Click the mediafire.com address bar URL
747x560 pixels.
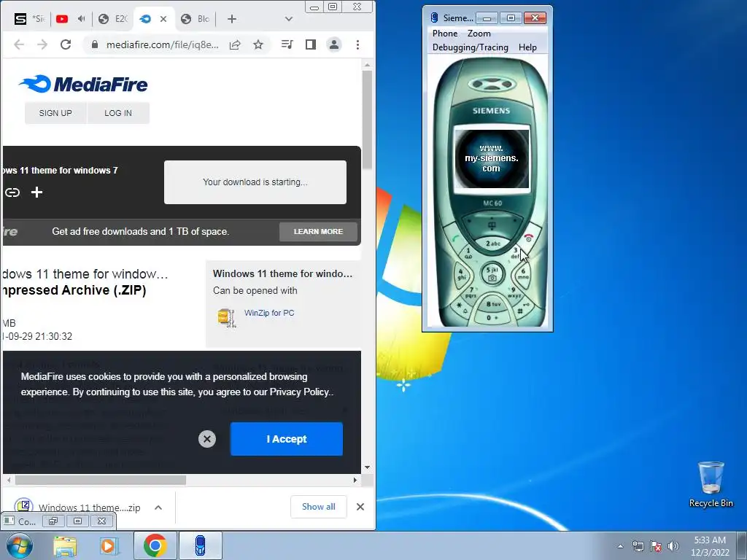point(163,44)
